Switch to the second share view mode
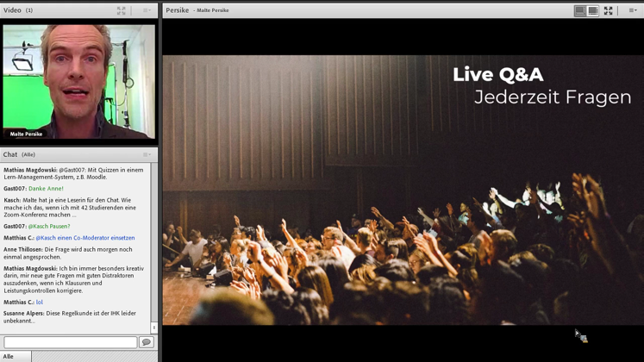The height and width of the screenshot is (362, 644). coord(593,10)
